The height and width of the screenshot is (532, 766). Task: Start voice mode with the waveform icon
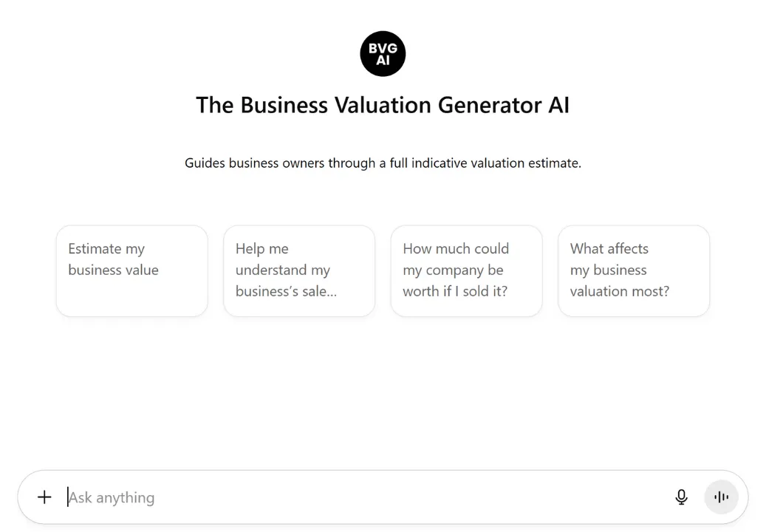721,497
